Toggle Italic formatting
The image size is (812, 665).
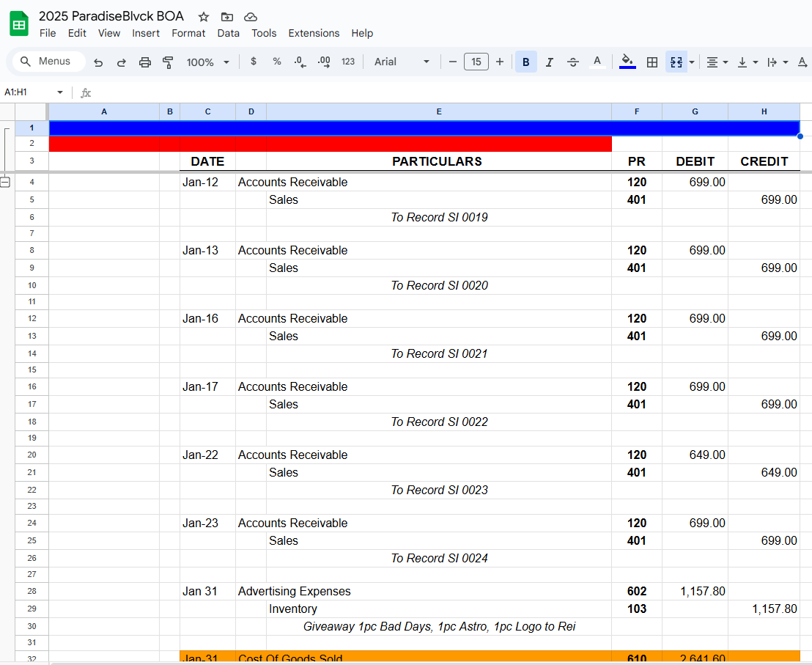point(550,62)
